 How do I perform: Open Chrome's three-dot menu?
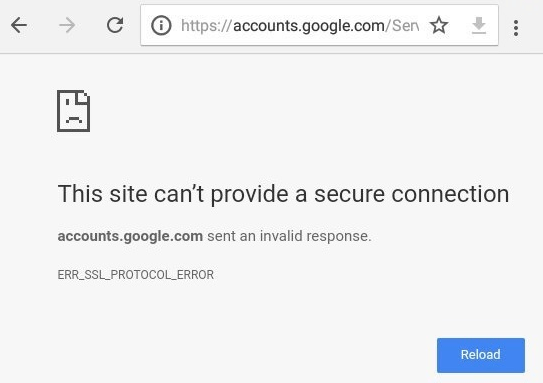tap(516, 28)
